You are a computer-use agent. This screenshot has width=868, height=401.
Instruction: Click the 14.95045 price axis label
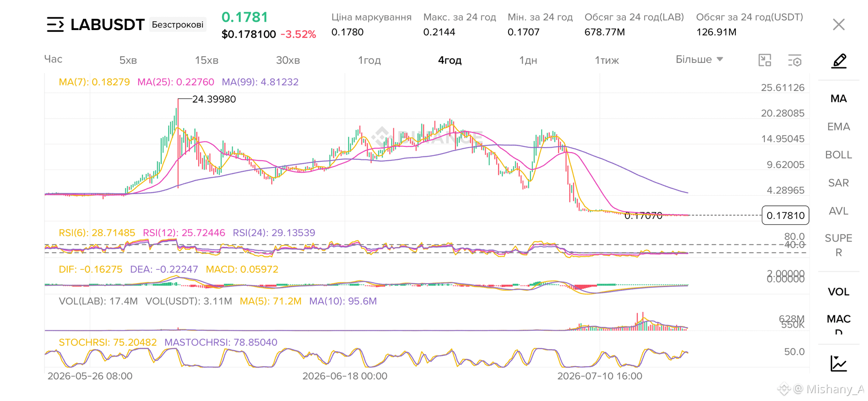pos(783,139)
